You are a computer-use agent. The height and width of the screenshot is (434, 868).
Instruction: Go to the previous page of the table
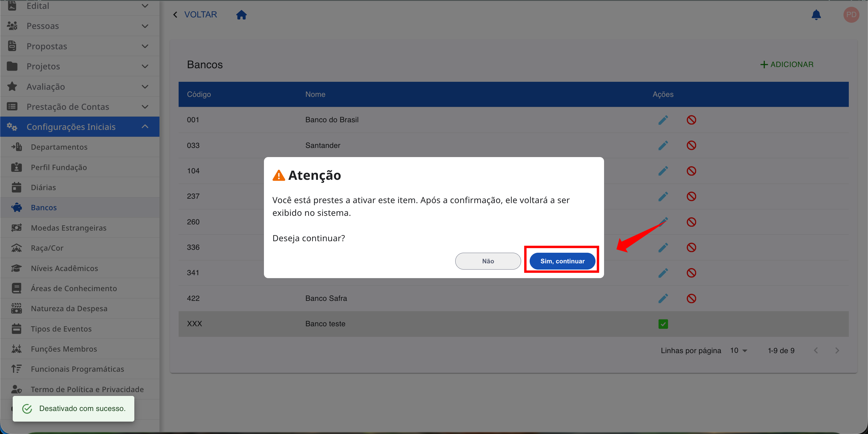(x=816, y=350)
